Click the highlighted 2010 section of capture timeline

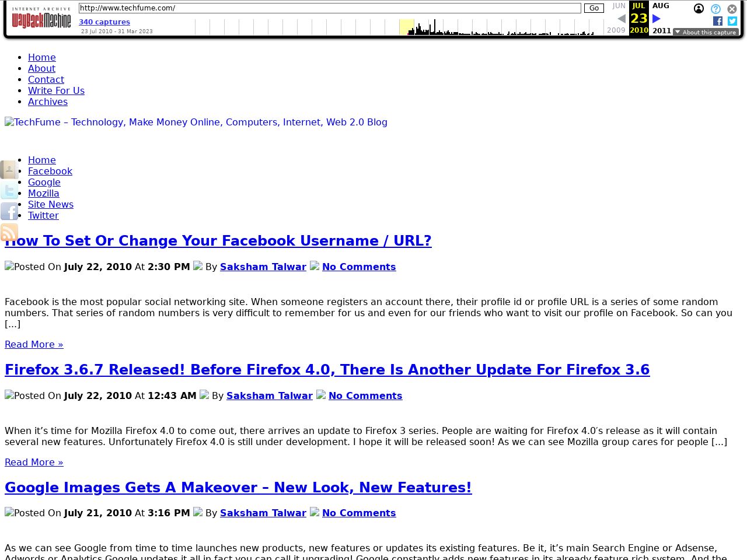406,27
